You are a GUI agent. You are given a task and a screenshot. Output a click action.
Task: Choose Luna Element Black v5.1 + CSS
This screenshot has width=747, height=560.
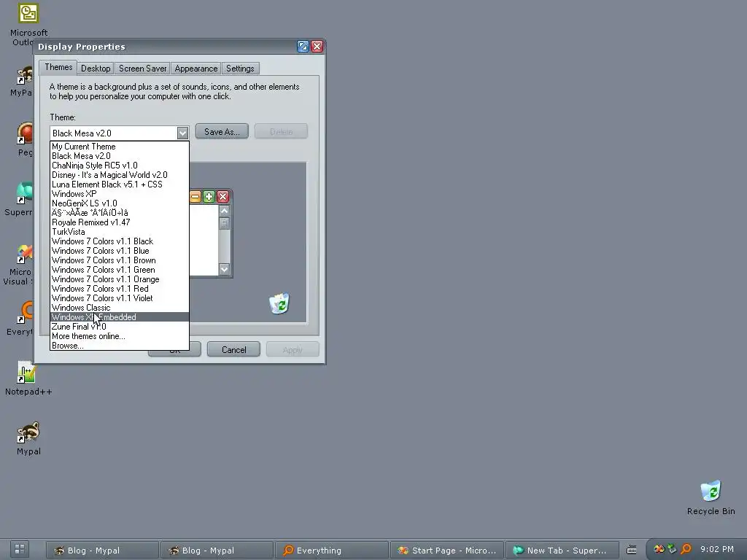tap(120, 184)
